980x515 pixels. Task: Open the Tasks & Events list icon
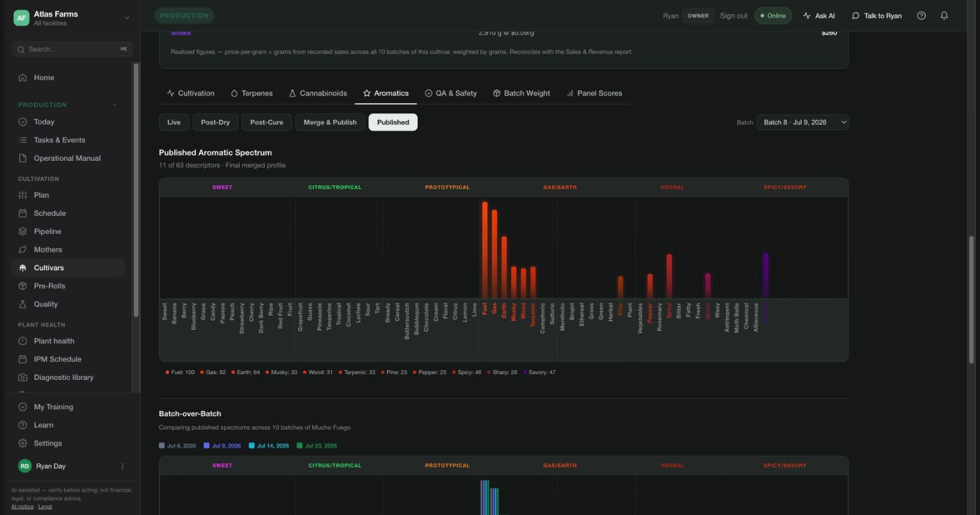pyautogui.click(x=22, y=140)
